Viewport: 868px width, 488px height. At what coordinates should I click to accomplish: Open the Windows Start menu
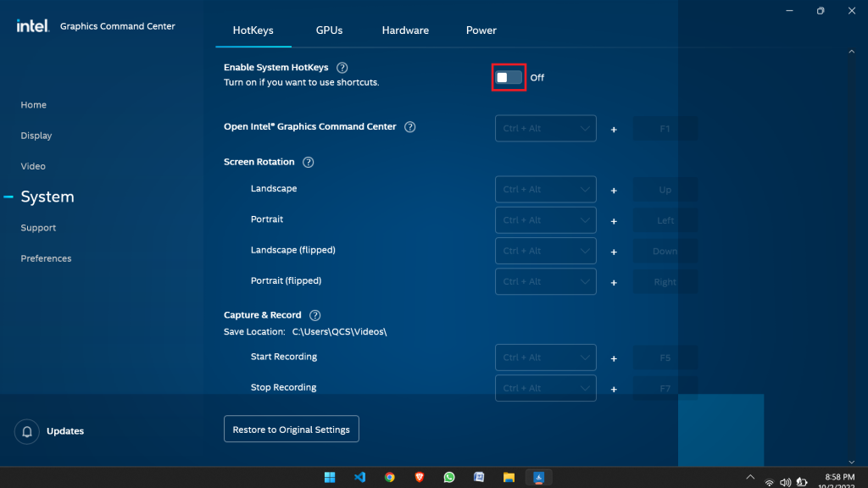pos(330,478)
